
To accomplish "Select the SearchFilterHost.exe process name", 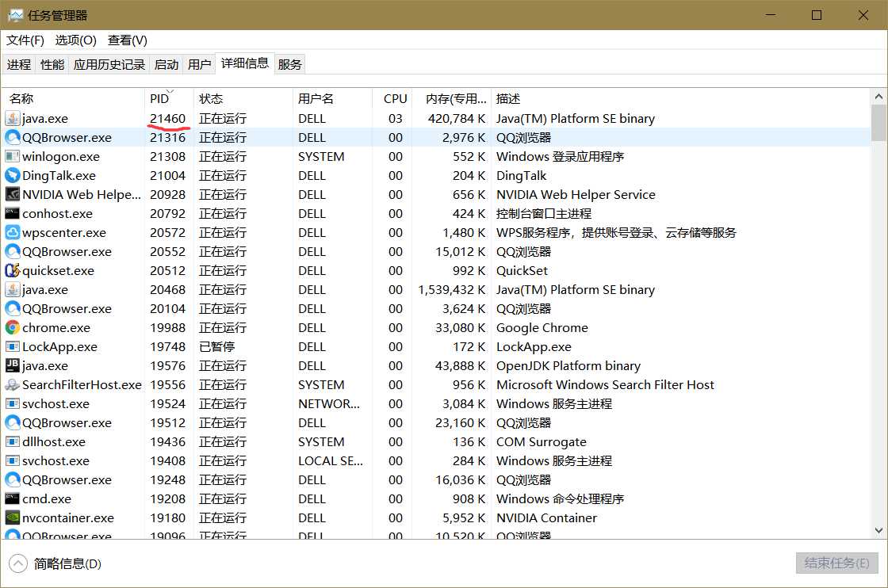I will (82, 385).
